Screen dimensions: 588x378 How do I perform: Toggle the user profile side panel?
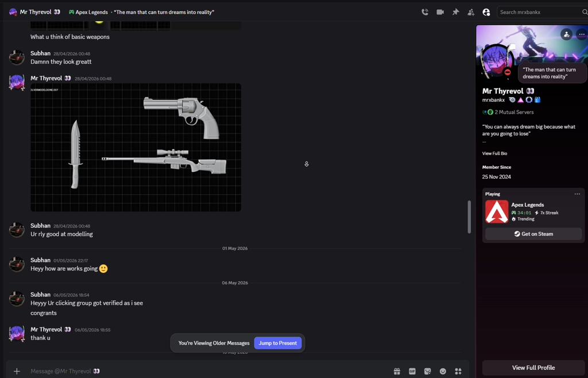pos(486,12)
